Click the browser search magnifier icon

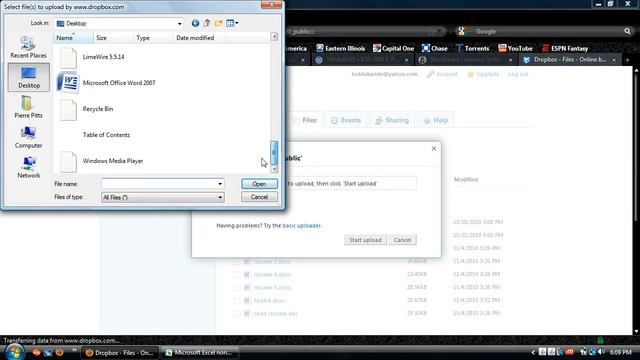pos(627,31)
